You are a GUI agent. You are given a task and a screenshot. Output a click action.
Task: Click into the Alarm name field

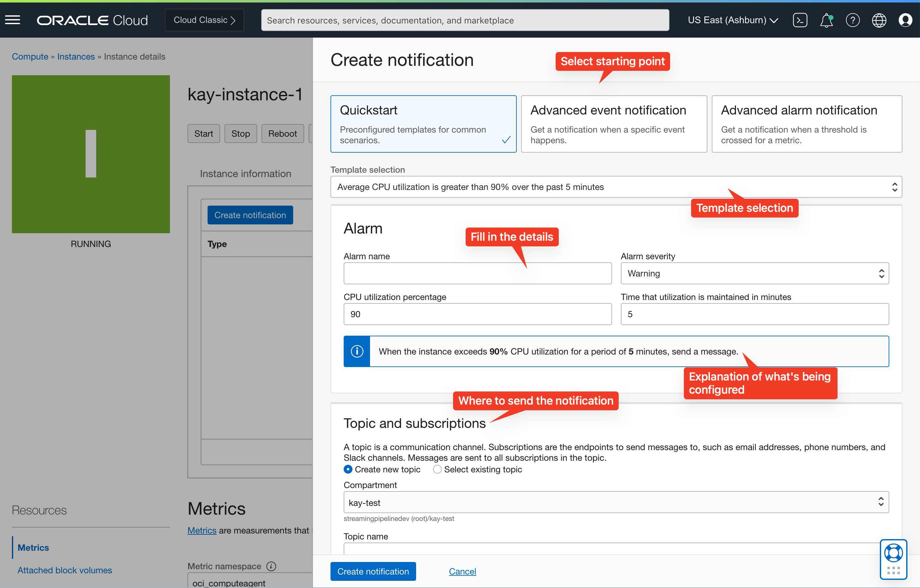[x=477, y=273]
